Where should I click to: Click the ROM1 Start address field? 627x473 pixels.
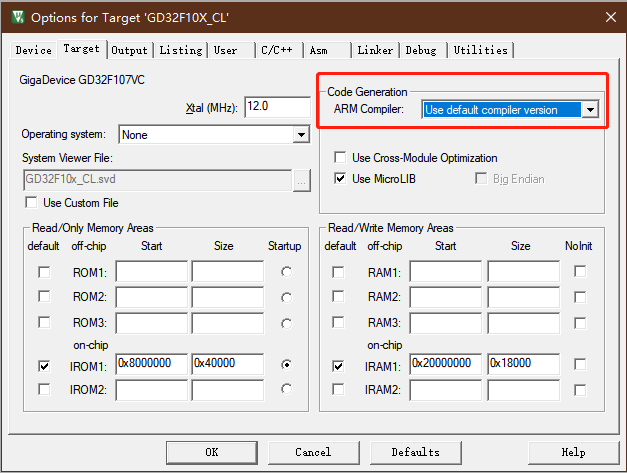click(x=152, y=271)
